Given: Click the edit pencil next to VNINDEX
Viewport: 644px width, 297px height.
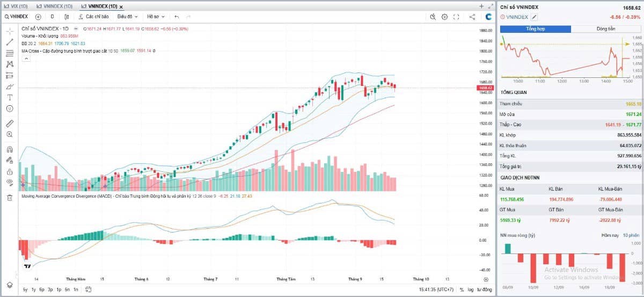Looking at the screenshot, I should click(x=534, y=17).
